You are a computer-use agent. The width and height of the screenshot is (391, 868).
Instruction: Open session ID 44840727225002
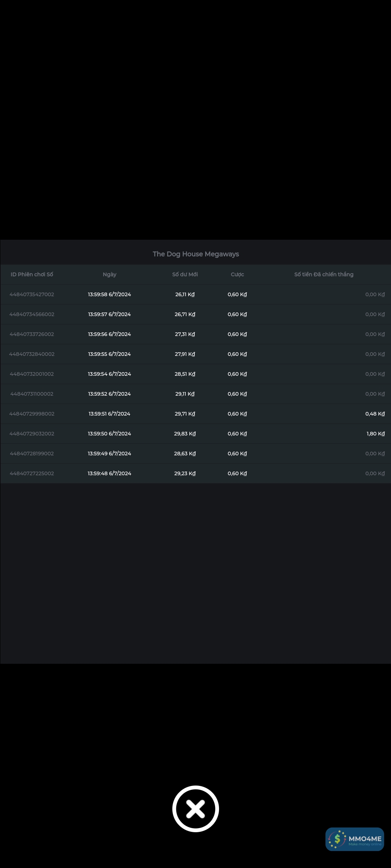32,473
